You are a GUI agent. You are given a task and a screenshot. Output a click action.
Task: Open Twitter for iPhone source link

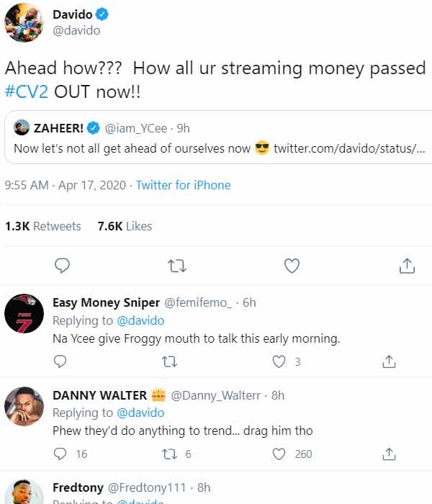point(183,185)
